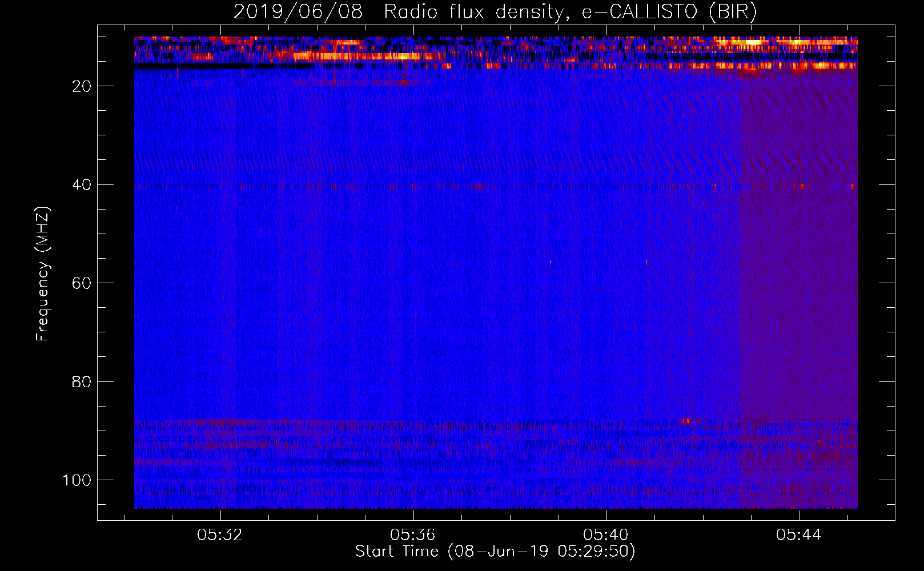Click the 20 MHz frequency tick label
The image size is (924, 571).
coord(82,86)
